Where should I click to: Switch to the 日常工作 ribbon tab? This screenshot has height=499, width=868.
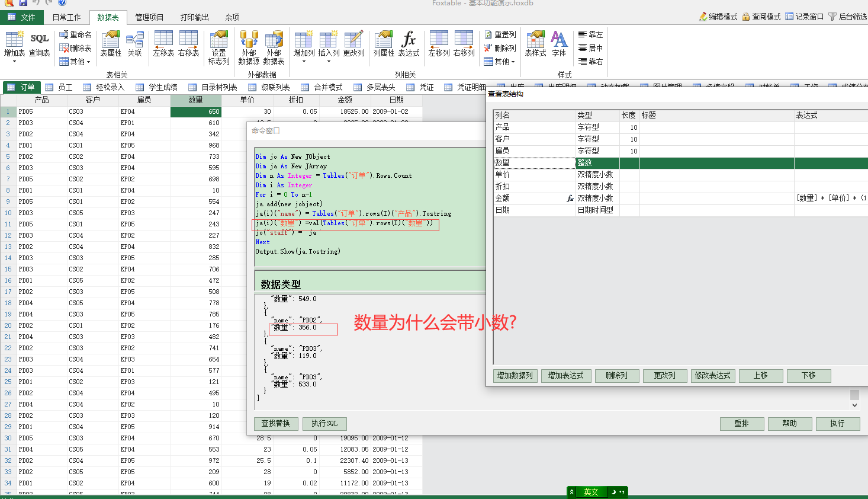click(66, 17)
